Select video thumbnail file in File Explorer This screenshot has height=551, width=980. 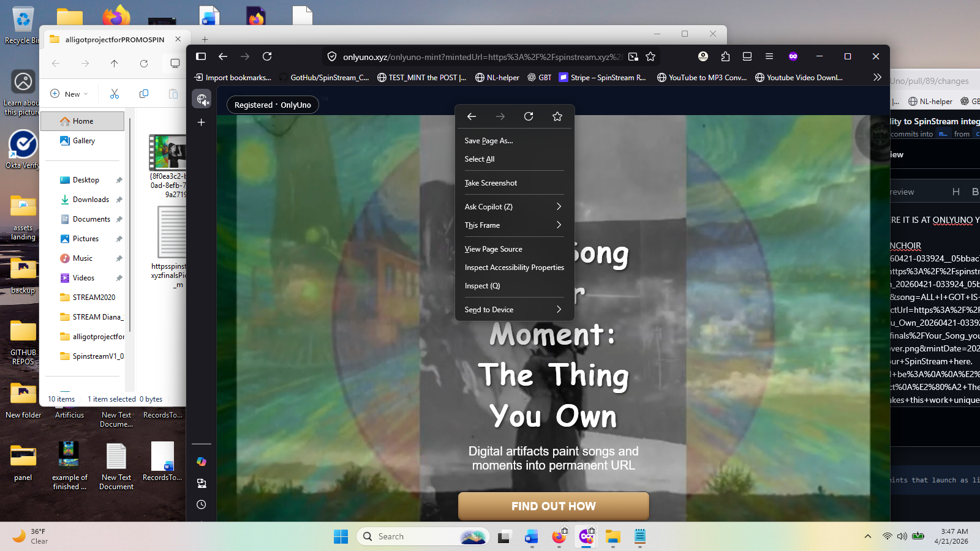coord(167,152)
